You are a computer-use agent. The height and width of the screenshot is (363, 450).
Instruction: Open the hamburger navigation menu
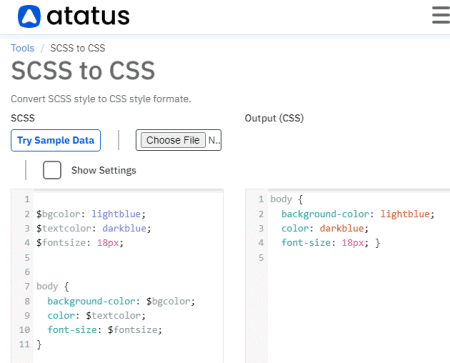[x=441, y=15]
